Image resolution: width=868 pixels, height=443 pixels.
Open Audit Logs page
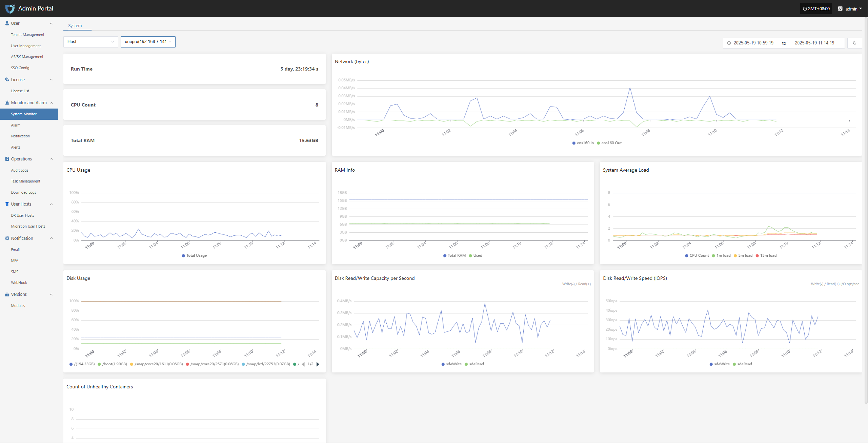click(20, 170)
